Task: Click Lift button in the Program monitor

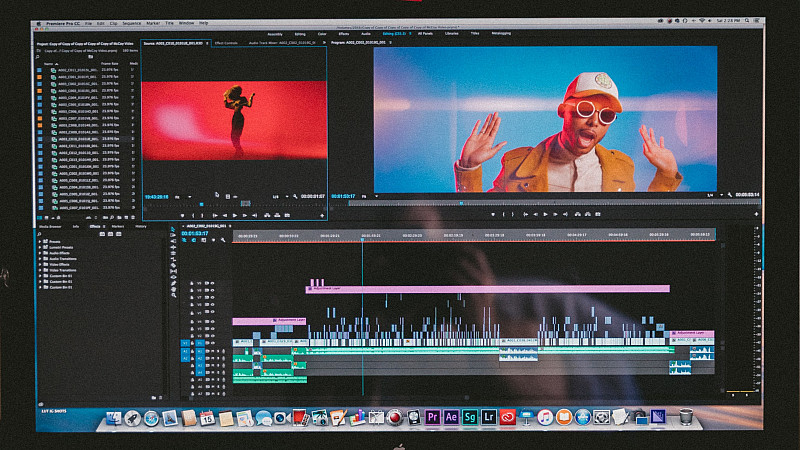Action: point(578,214)
